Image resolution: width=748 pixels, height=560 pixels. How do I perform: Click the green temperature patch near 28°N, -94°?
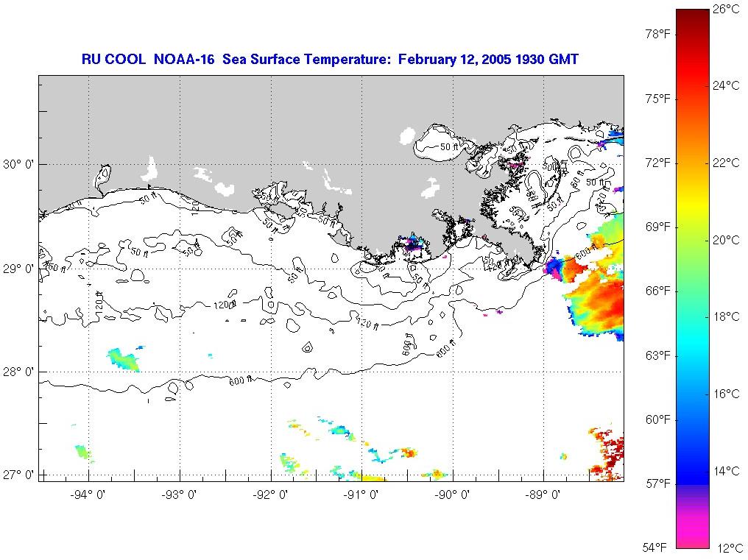tap(124, 358)
